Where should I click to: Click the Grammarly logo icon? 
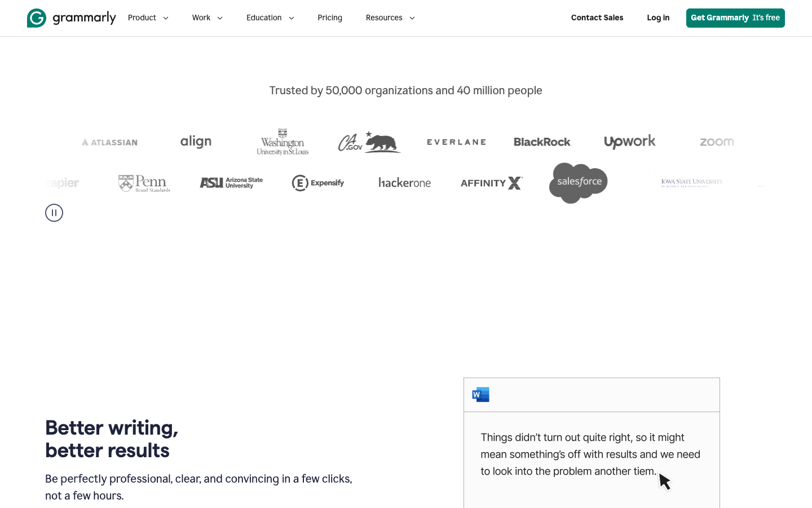click(37, 18)
